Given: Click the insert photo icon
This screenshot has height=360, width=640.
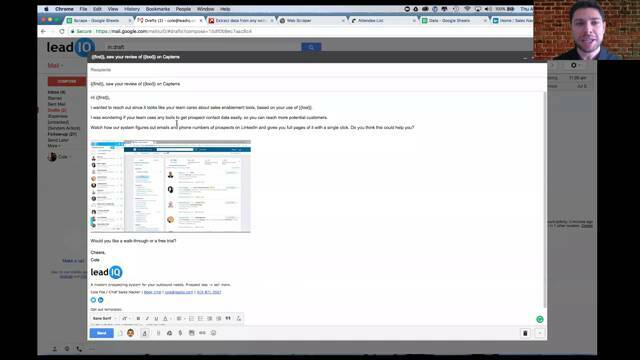Looking at the screenshot, I should click(x=191, y=333).
